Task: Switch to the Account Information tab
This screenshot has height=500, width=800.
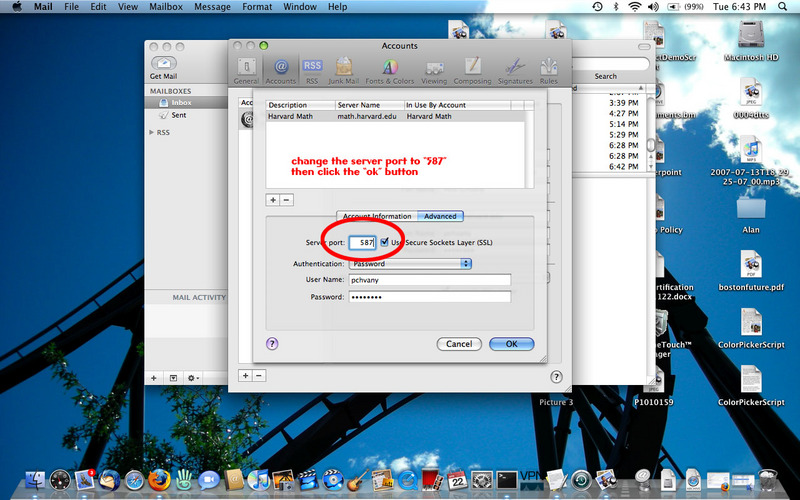Action: 377,216
